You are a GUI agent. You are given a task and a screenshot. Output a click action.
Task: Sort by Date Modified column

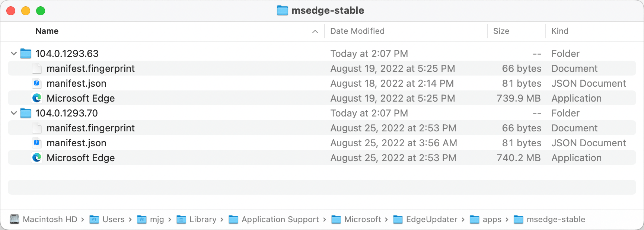[357, 31]
